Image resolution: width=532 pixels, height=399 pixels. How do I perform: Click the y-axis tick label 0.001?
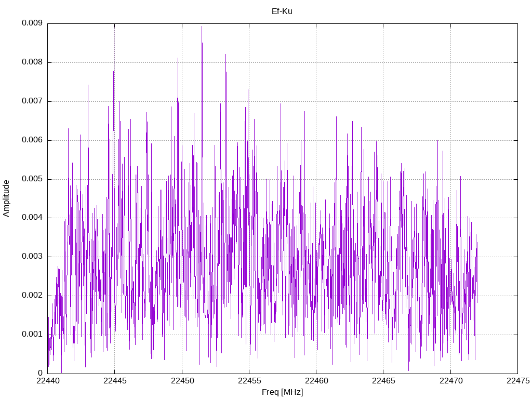point(32,334)
